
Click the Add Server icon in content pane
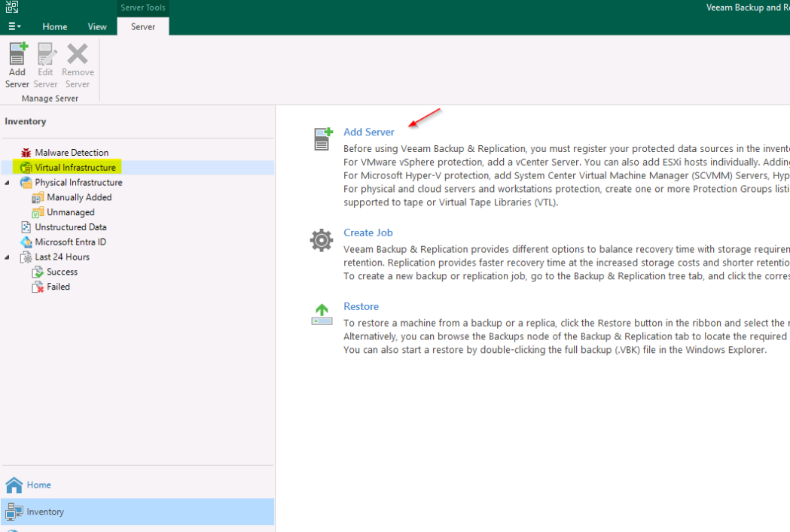pos(323,139)
